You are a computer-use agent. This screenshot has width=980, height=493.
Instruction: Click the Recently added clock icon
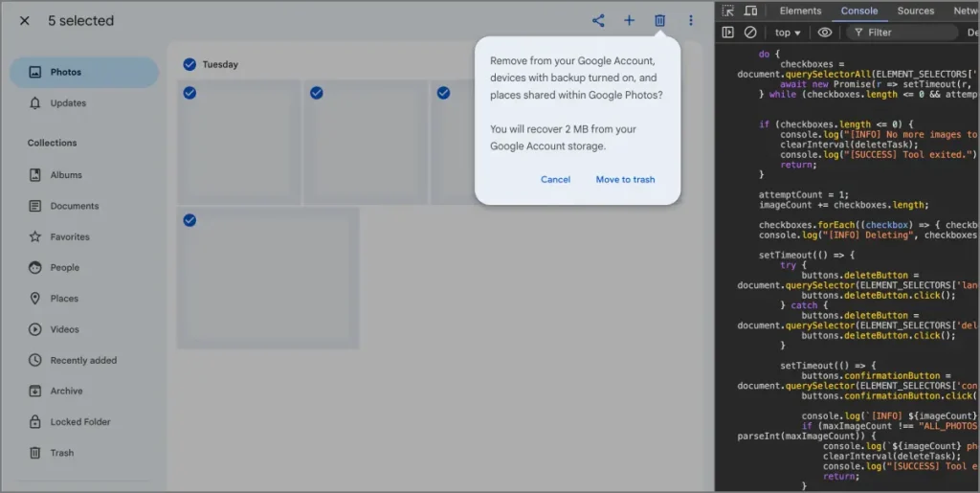tap(35, 360)
